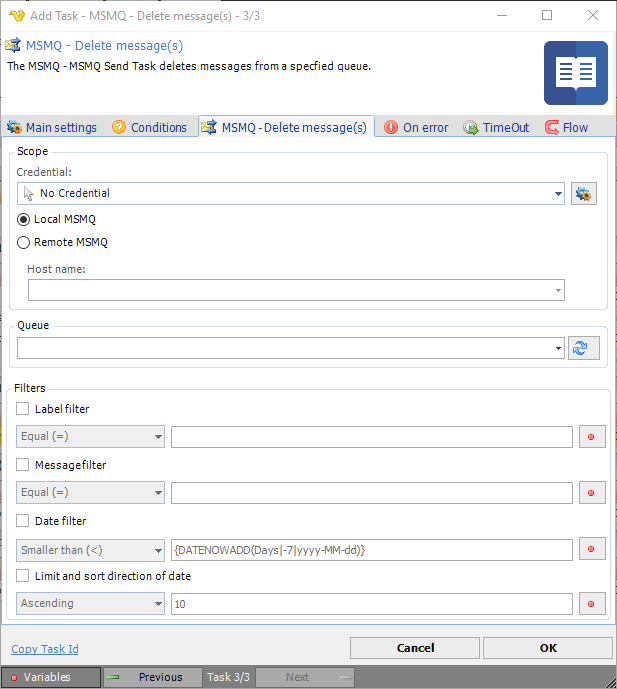
Task: Open the credential manager icon button
Action: click(x=583, y=193)
